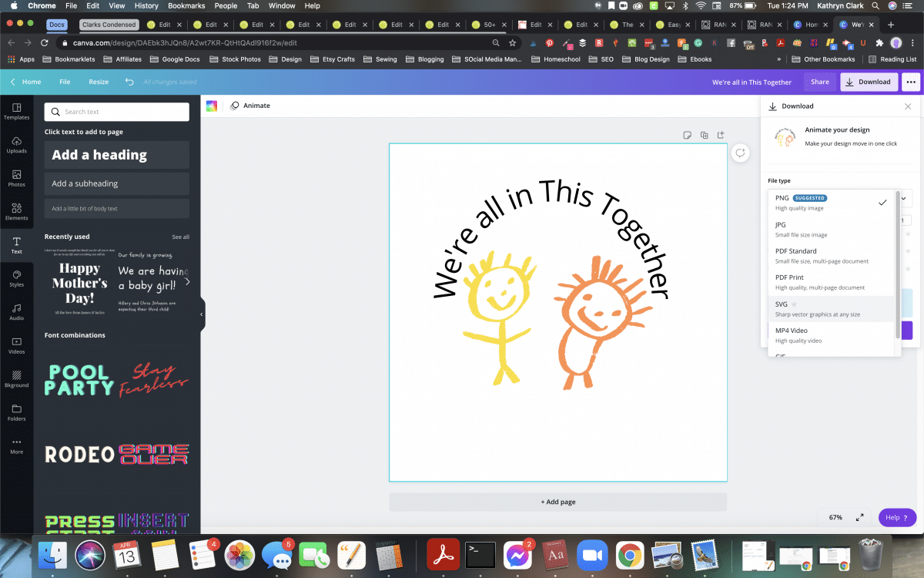Click Add a heading

coord(116,155)
